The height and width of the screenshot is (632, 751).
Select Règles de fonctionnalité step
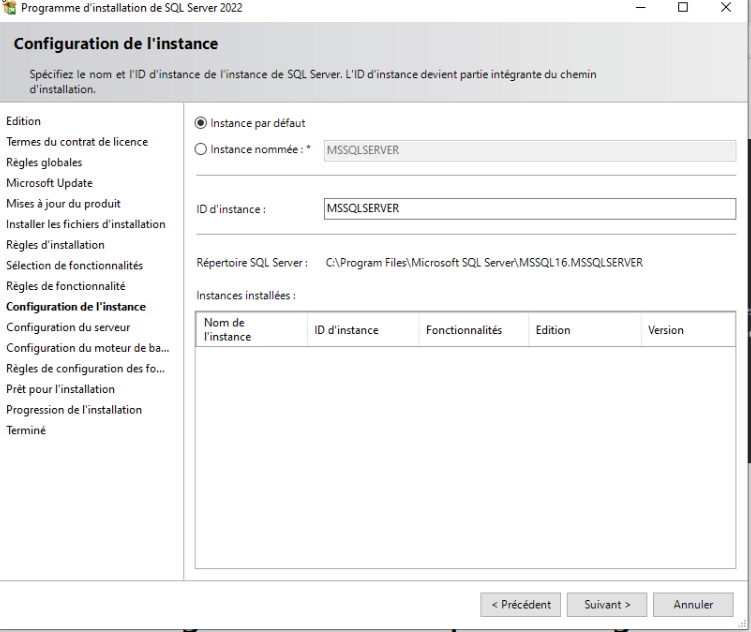[66, 286]
